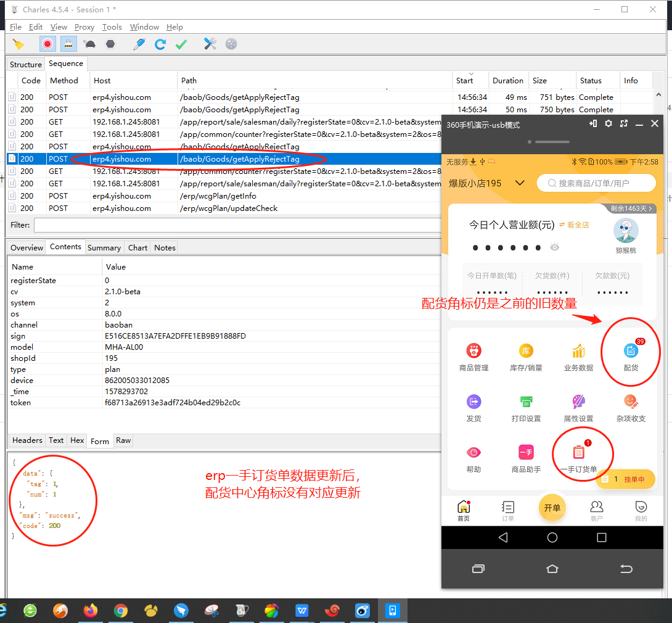
Task: Open the Help menu
Action: (x=174, y=27)
